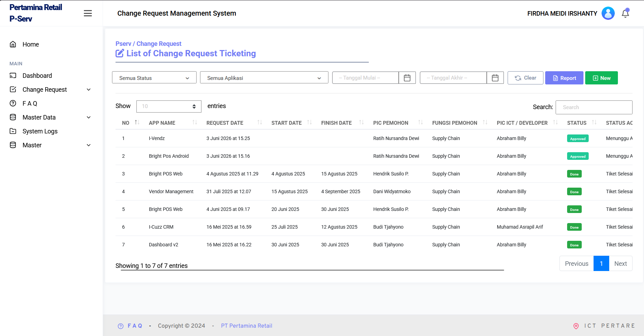Click the FAQ question-mark icon in sidebar
The image size is (644, 336).
pos(13,103)
